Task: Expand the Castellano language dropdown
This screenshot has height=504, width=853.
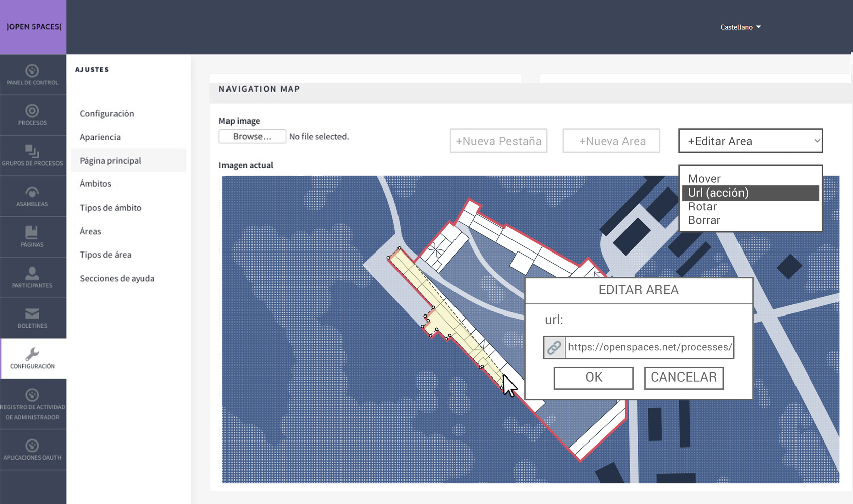Action: pyautogui.click(x=740, y=27)
